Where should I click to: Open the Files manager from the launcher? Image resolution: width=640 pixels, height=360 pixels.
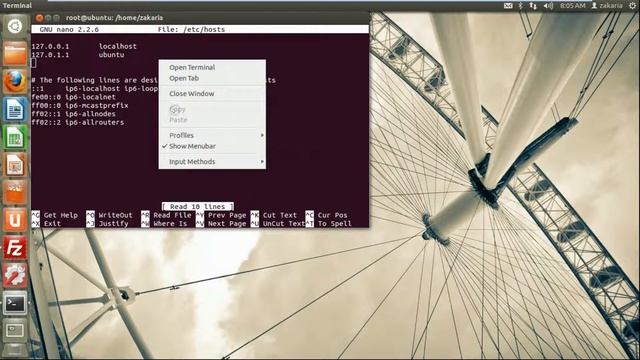coord(15,53)
